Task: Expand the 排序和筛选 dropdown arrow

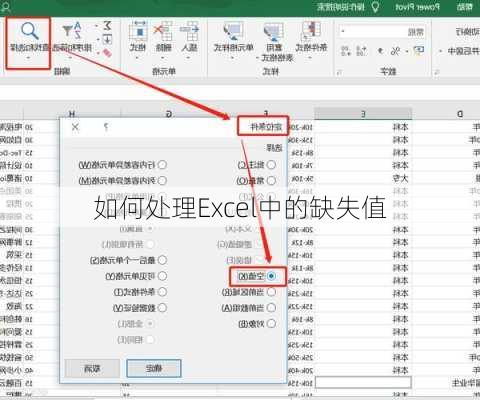Action: [x=71, y=57]
